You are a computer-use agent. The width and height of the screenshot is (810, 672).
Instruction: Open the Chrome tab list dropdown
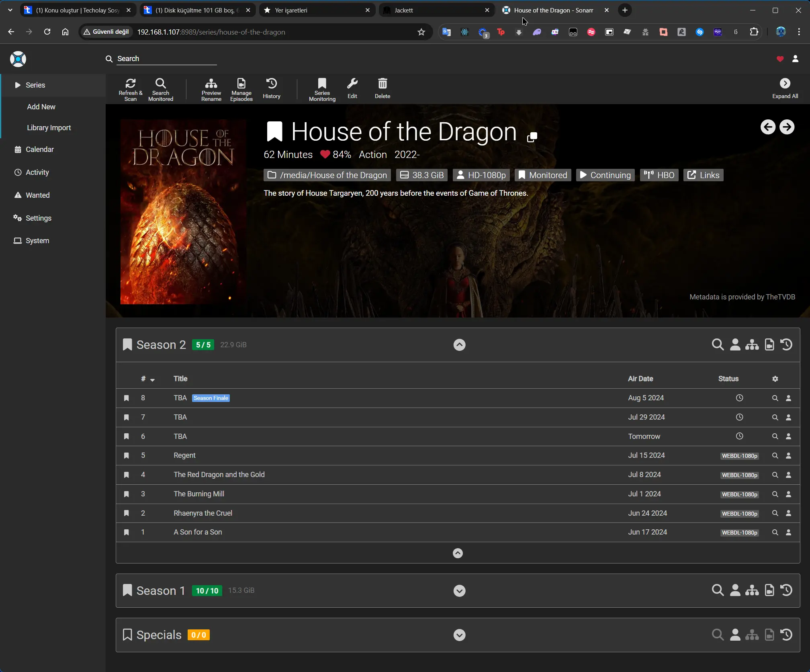[x=10, y=10]
